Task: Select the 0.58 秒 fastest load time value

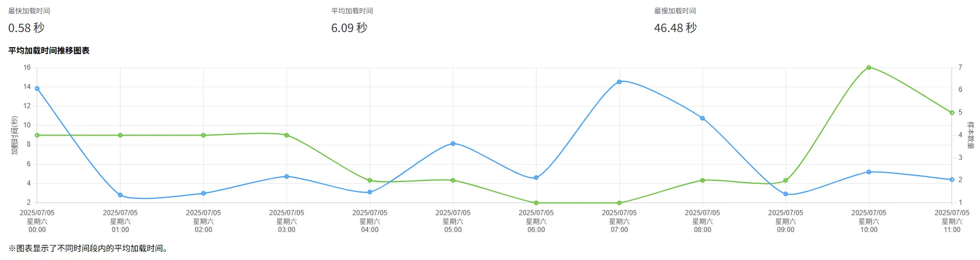Action: (x=26, y=28)
